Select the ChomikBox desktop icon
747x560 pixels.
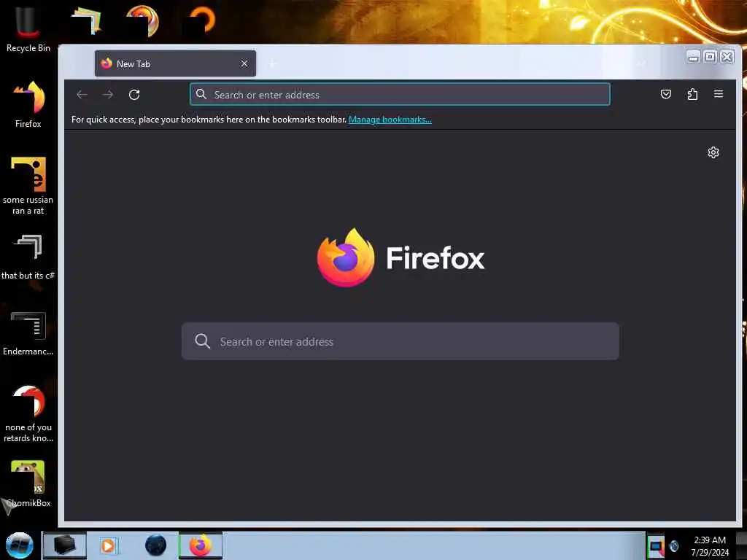click(28, 483)
